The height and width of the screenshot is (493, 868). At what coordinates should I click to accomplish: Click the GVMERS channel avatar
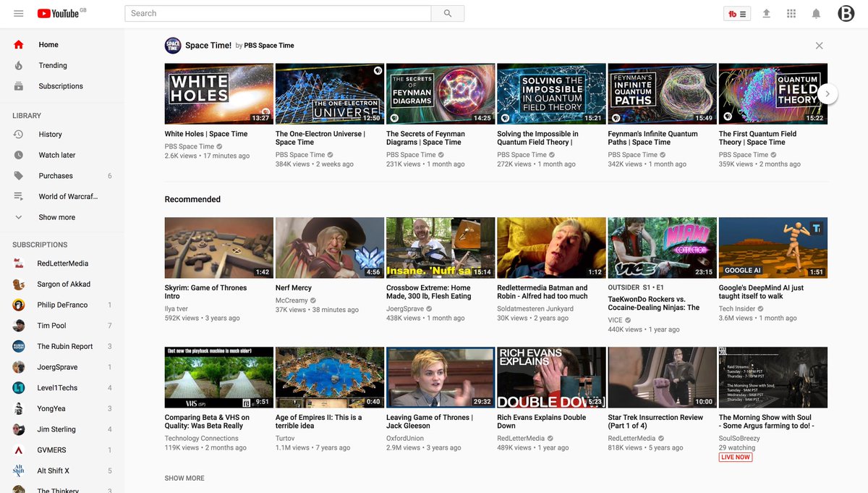tap(19, 450)
